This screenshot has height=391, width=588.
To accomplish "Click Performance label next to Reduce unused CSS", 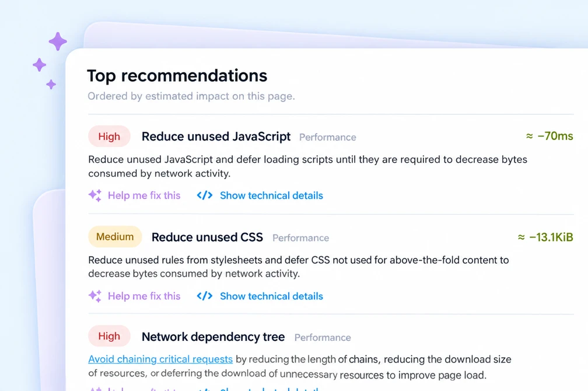I will click(x=300, y=238).
